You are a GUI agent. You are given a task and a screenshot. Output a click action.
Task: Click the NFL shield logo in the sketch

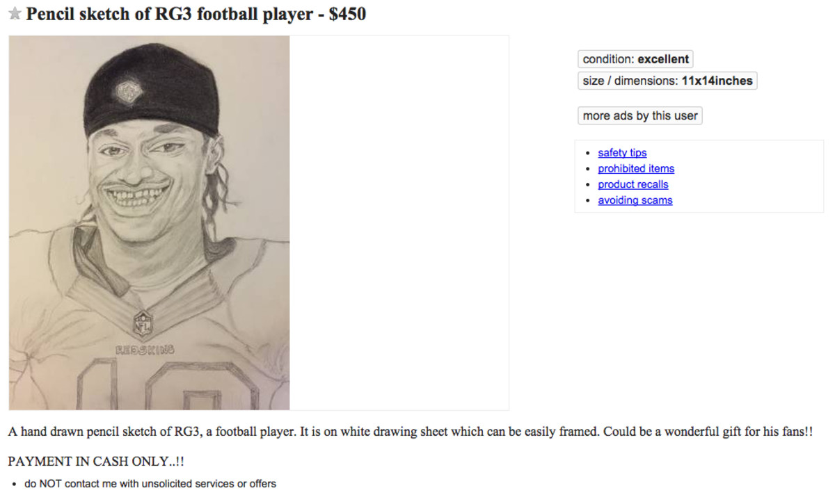pyautogui.click(x=143, y=323)
